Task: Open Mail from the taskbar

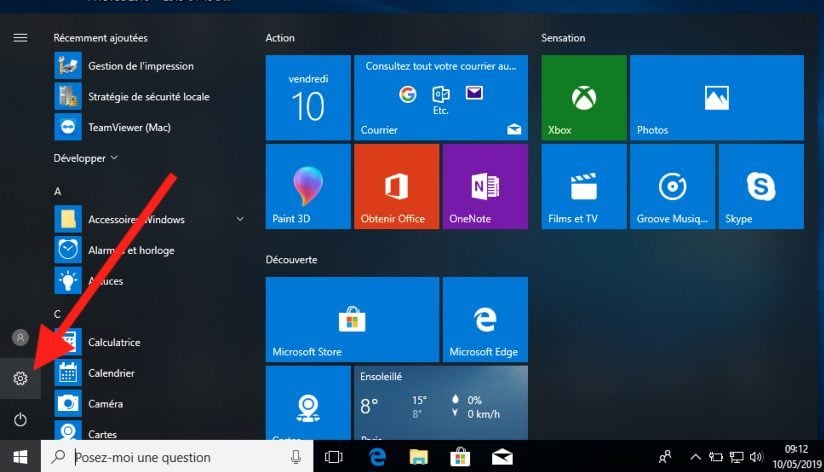Action: (502, 457)
